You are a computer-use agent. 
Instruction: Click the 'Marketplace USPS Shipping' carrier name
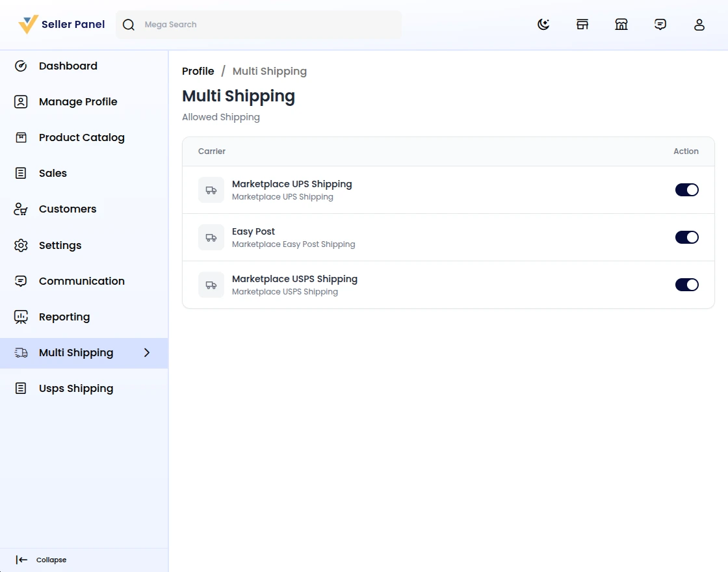[x=295, y=279]
